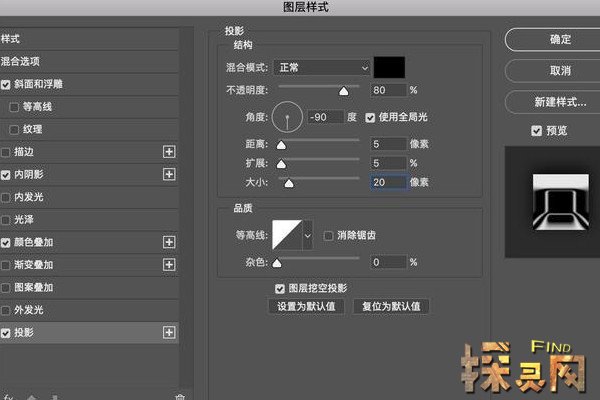Click the angle dial for shadow direction
The height and width of the screenshot is (400, 600).
(288, 118)
